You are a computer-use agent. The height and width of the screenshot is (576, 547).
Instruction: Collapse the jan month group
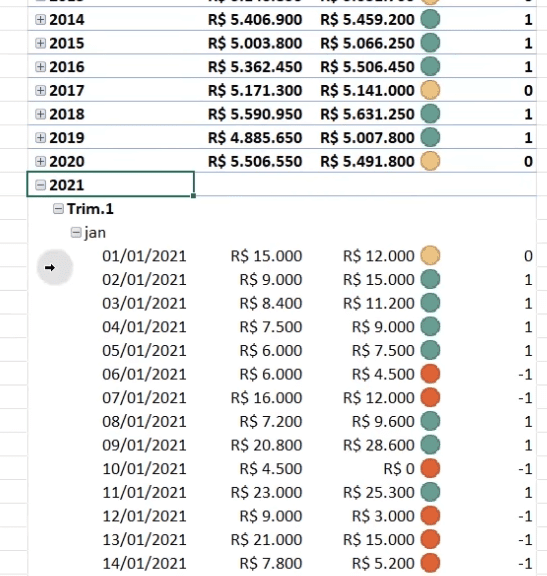coord(76,233)
